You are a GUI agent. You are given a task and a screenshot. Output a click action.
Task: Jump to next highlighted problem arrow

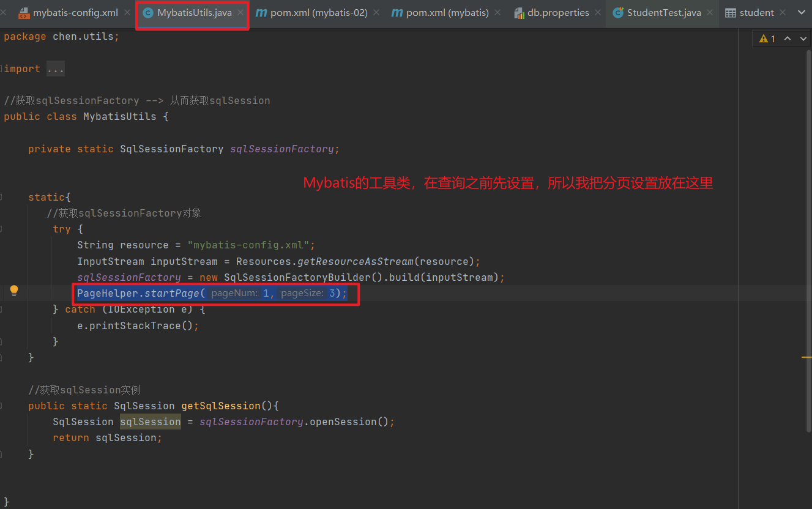coord(802,39)
